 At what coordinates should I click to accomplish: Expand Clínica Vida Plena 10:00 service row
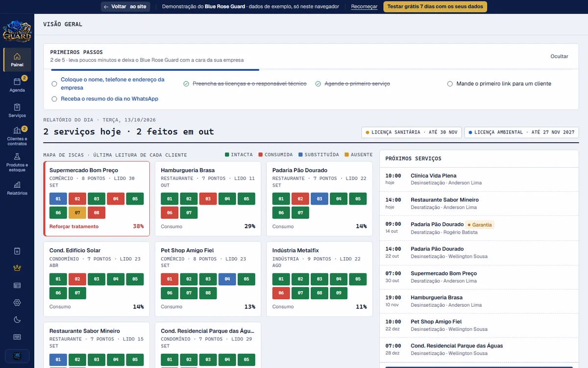coord(479,179)
